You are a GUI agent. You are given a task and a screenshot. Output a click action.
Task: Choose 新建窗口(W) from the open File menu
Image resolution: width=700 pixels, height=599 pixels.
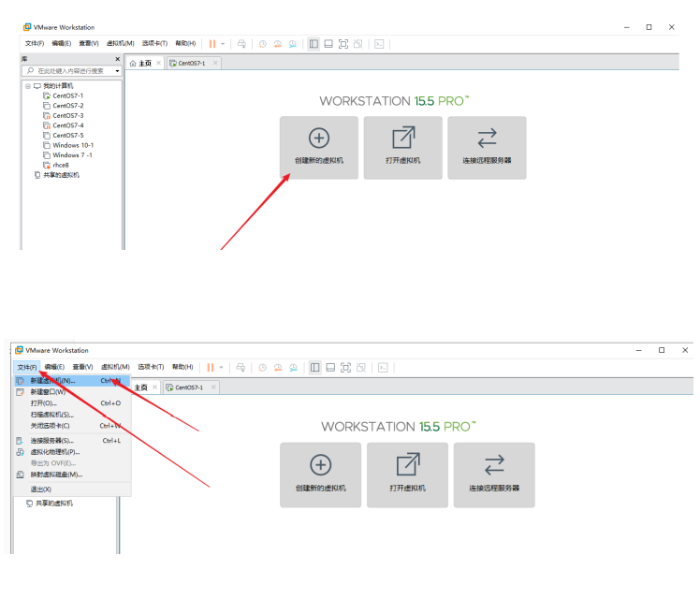point(72,392)
